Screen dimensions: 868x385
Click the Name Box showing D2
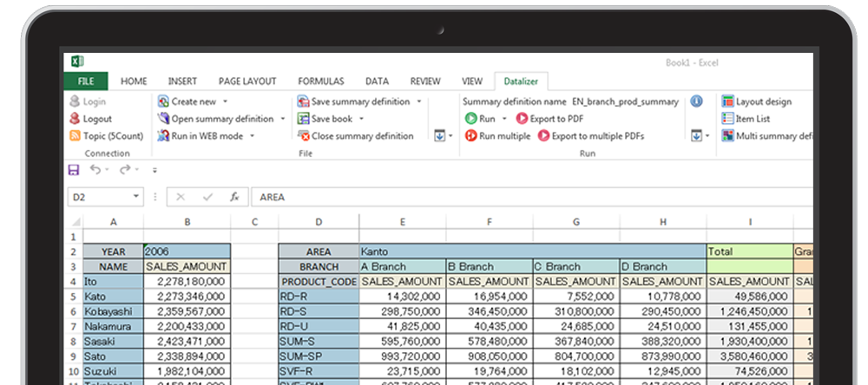point(105,197)
